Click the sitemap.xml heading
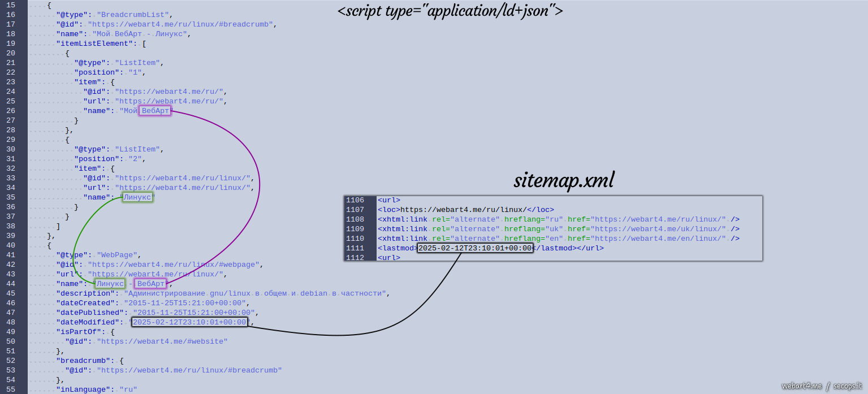 point(563,181)
